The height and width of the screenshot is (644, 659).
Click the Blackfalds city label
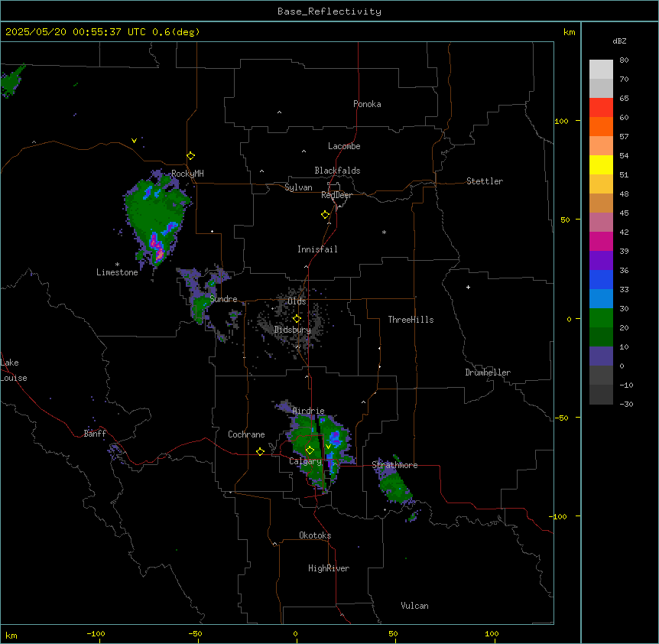tap(337, 171)
